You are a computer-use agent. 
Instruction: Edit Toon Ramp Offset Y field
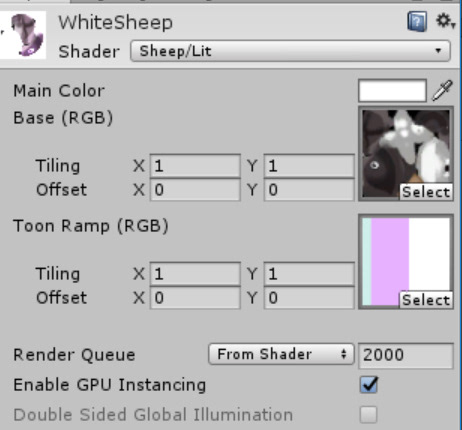[309, 298]
